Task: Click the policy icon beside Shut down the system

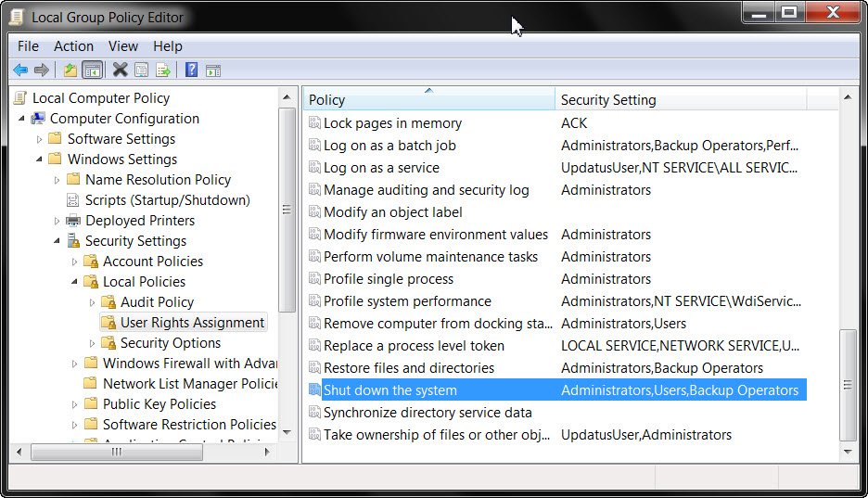Action: click(x=314, y=389)
